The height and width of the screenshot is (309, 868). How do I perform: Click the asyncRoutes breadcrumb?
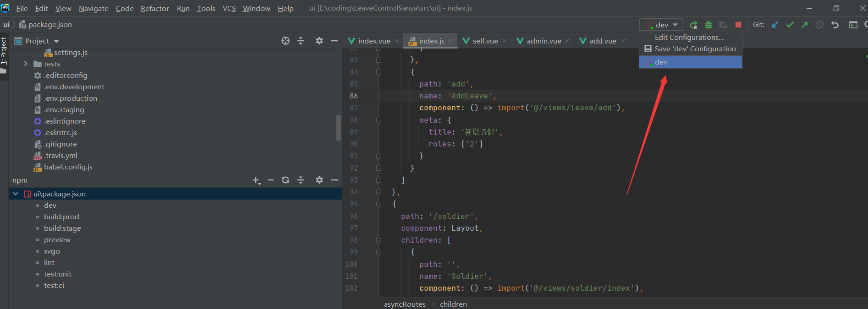click(405, 304)
